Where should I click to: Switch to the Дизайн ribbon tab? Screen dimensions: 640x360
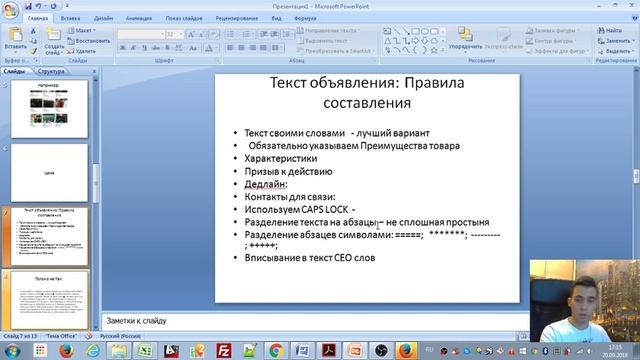pos(103,18)
